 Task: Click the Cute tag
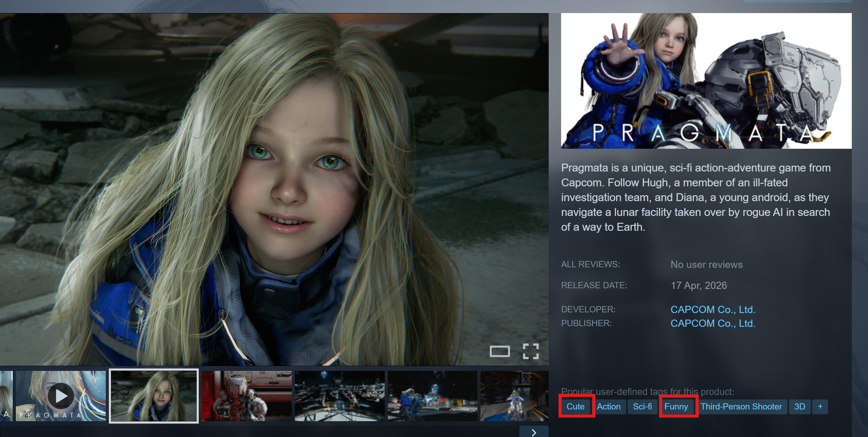(x=576, y=407)
